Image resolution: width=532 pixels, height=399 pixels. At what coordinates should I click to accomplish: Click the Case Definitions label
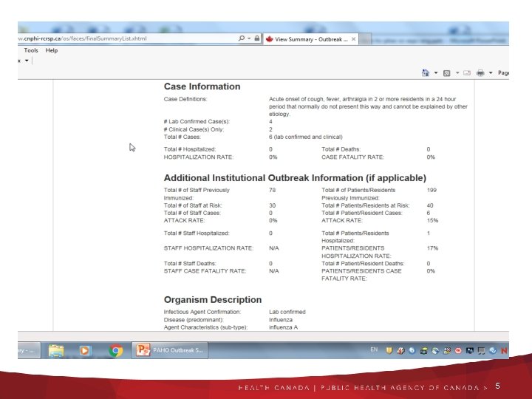coord(185,99)
